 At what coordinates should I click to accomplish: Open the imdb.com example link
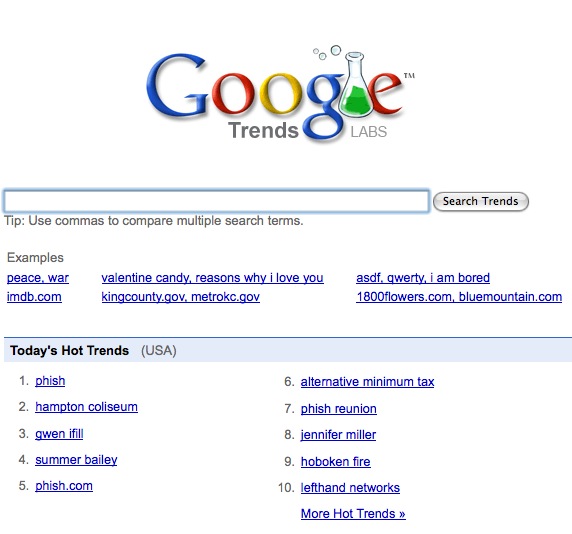click(34, 297)
